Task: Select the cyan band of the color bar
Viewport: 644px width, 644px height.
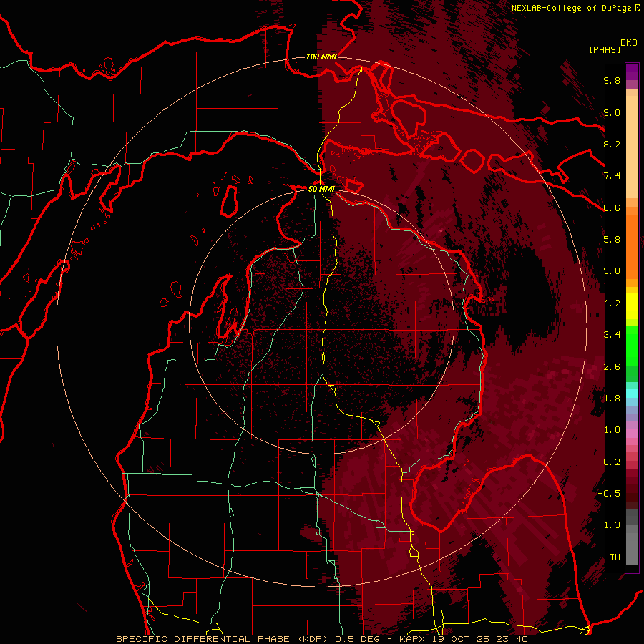Action: 632,394
